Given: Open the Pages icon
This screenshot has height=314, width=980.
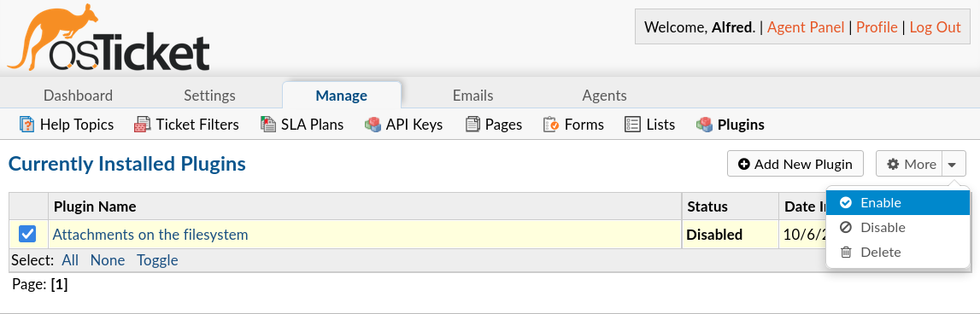Looking at the screenshot, I should (x=472, y=125).
